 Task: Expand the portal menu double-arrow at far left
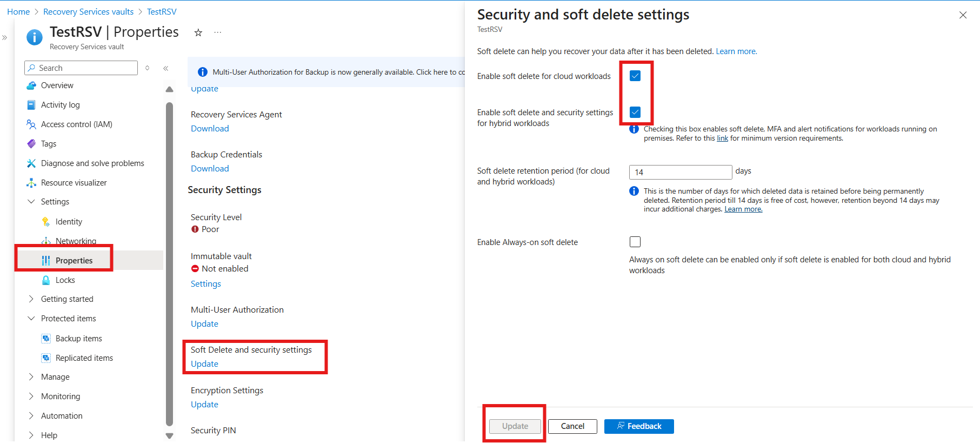click(5, 38)
